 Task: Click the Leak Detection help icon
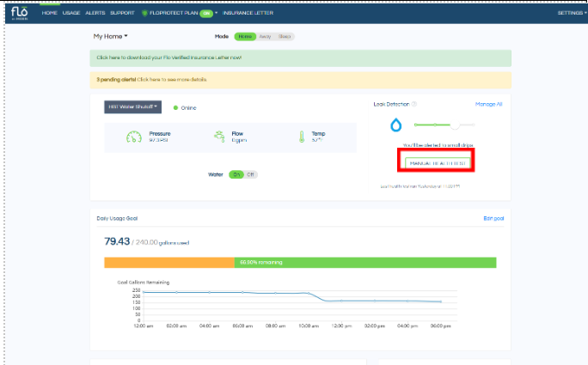pos(414,104)
